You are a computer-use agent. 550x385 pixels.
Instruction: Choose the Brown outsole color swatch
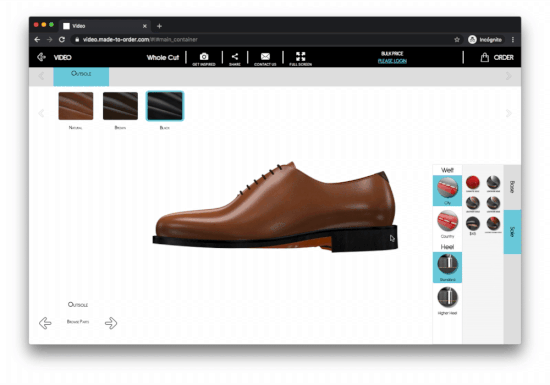pos(120,106)
